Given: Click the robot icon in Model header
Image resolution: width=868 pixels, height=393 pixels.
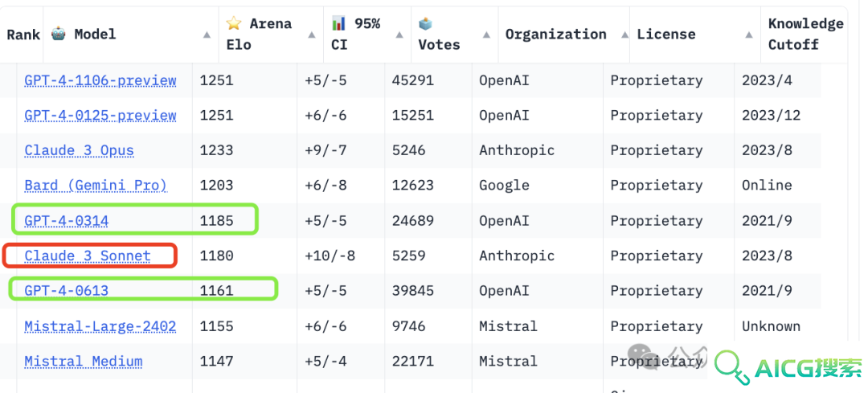Looking at the screenshot, I should [x=59, y=34].
